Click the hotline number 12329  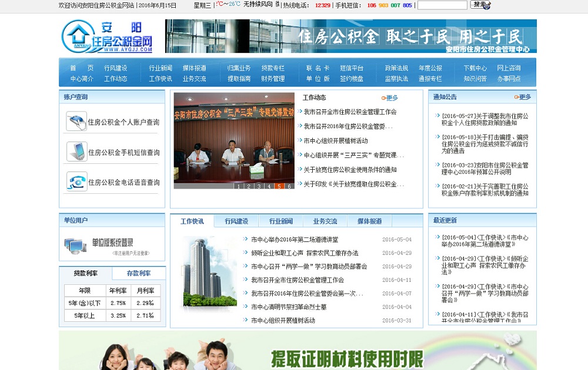[x=322, y=5]
